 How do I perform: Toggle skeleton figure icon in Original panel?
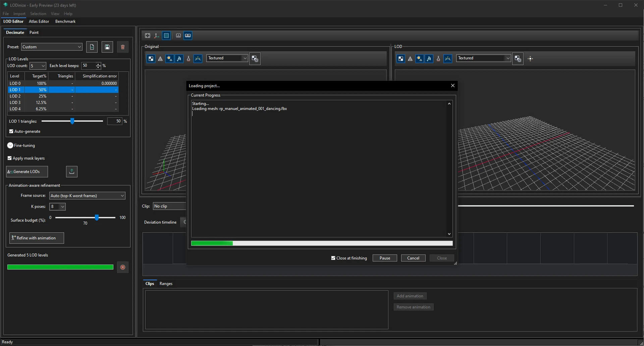point(179,59)
